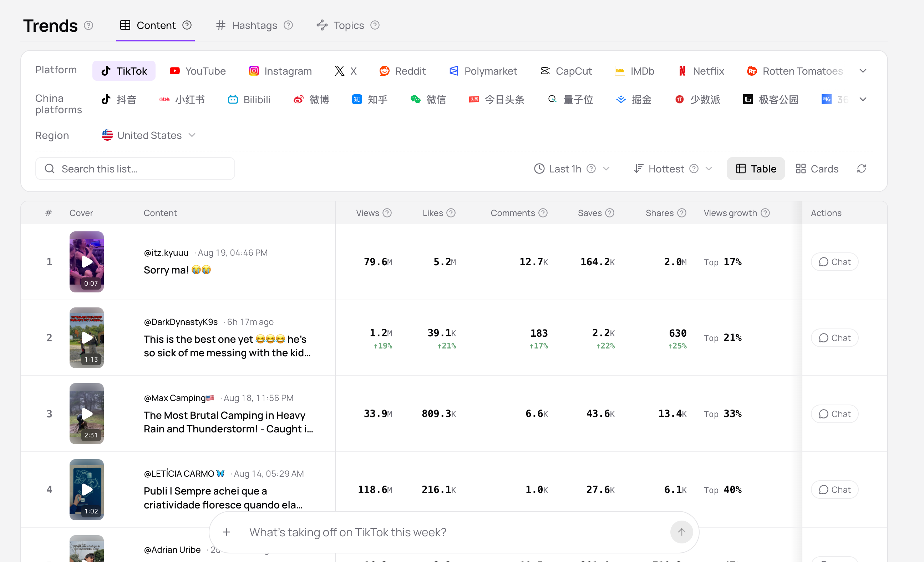Open the Last 1h time range dropdown

[x=572, y=169]
